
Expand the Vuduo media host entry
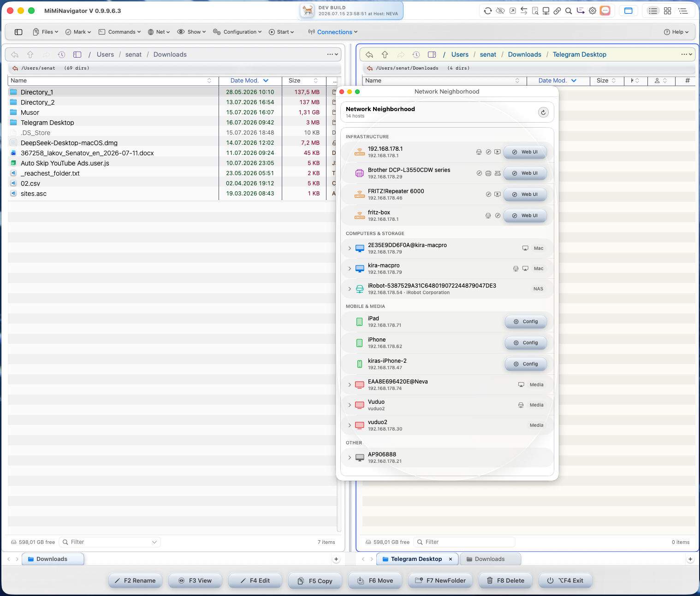[x=350, y=405]
